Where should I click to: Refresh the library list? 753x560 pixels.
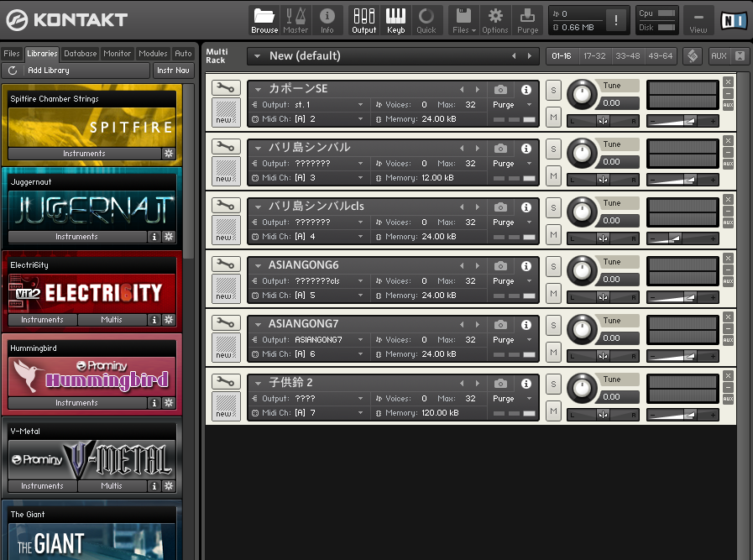pos(13,71)
